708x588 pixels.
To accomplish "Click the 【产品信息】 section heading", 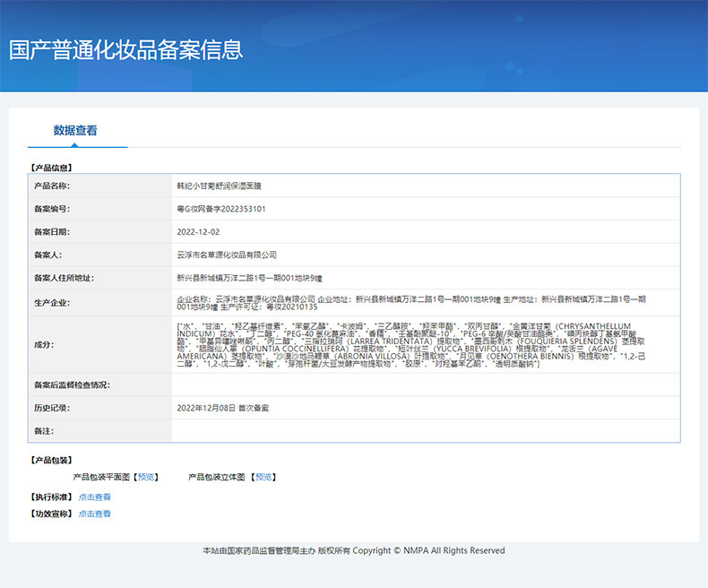I will [51, 168].
